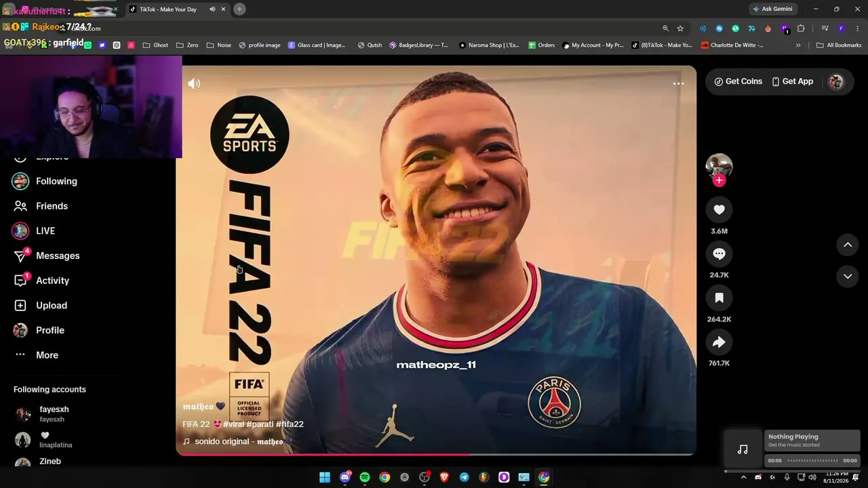Open comments for the FIFA 22 video
This screenshot has width=868, height=488.
[719, 253]
